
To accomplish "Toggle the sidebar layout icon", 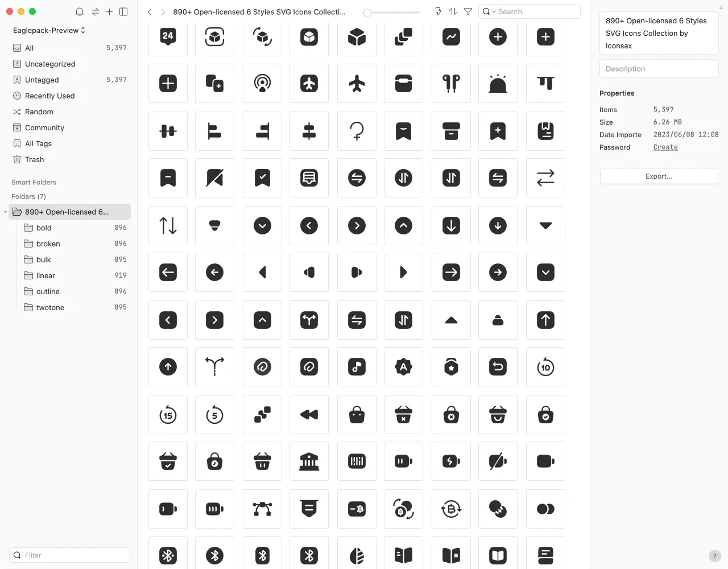I will 123,11.
